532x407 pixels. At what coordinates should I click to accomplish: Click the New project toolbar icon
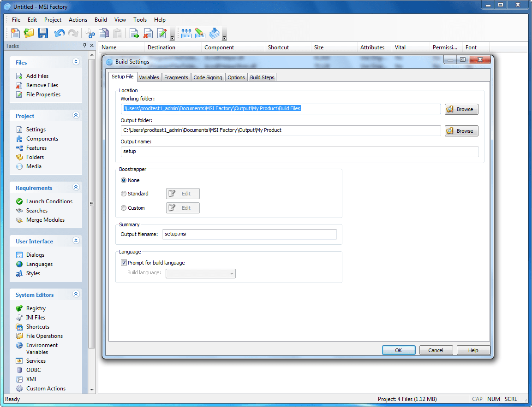point(16,33)
